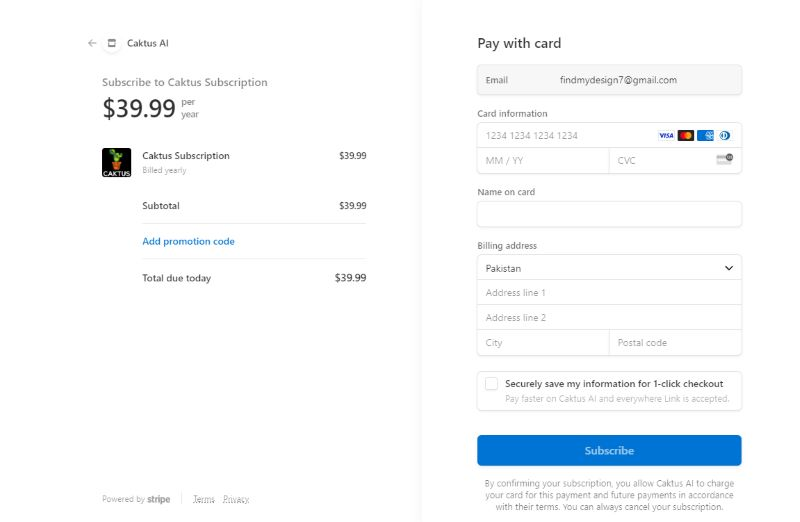Viewport: 800px width, 522px height.
Task: Click the Email field with findmydesign7@gmail.com
Action: click(609, 80)
